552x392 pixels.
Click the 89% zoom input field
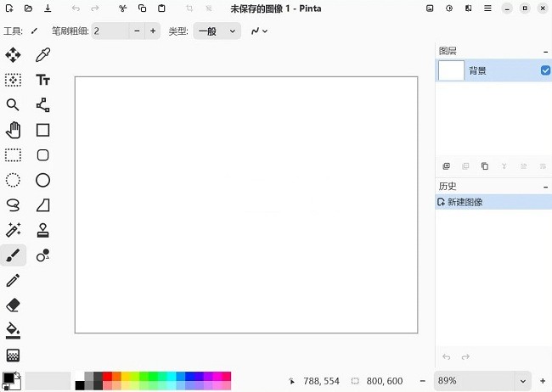click(475, 381)
